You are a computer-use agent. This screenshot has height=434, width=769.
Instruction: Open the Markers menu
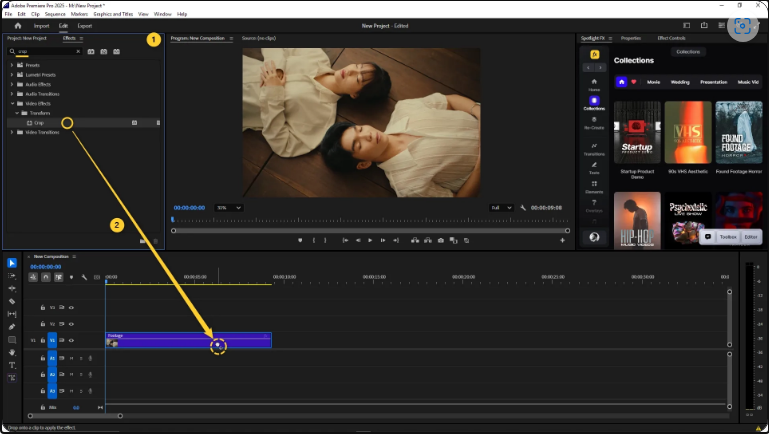pos(79,14)
